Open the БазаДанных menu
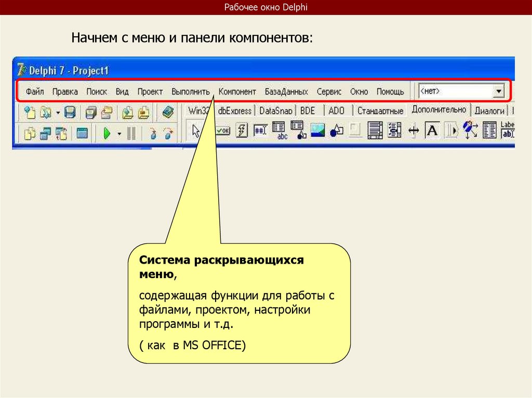This screenshot has height=398, width=532. (x=286, y=91)
